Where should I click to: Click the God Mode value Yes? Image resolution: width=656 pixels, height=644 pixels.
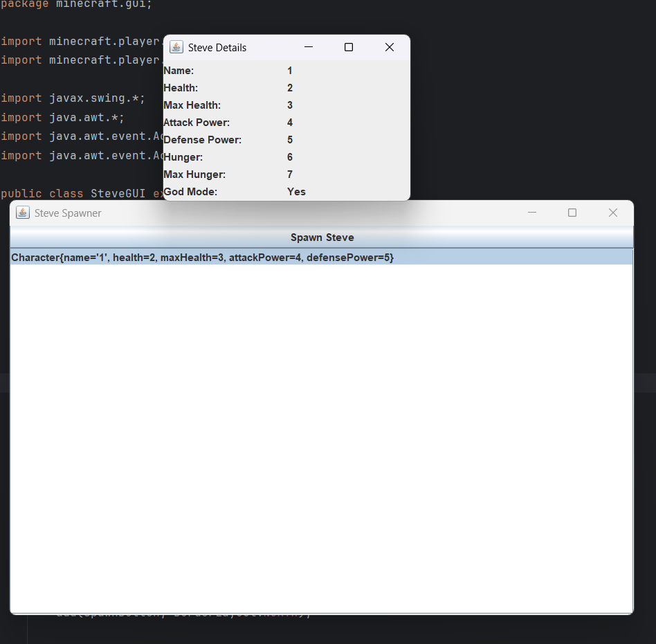click(x=297, y=192)
